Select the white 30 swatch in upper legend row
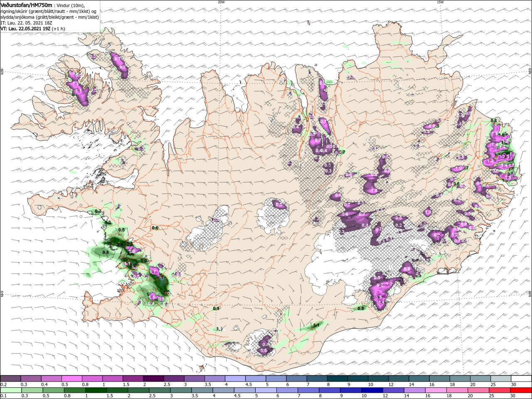Image resolution: width=532 pixels, height=399 pixels. pyautogui.click(x=521, y=379)
